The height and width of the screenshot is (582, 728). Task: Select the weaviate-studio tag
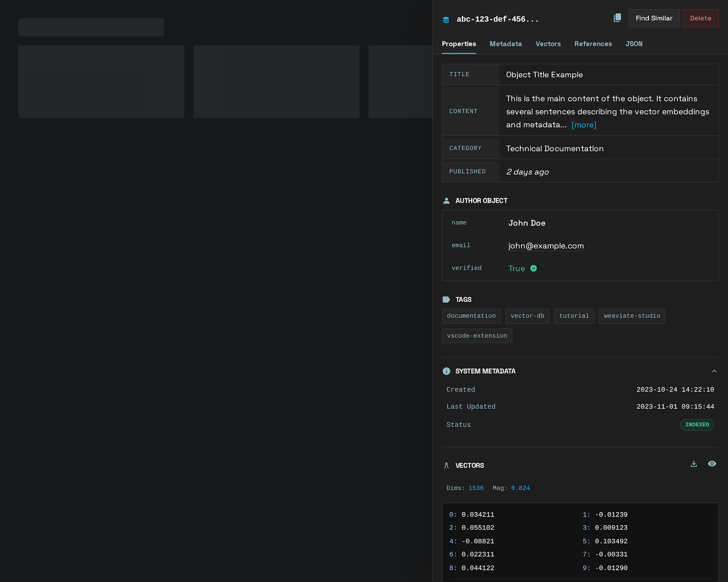pyautogui.click(x=632, y=316)
